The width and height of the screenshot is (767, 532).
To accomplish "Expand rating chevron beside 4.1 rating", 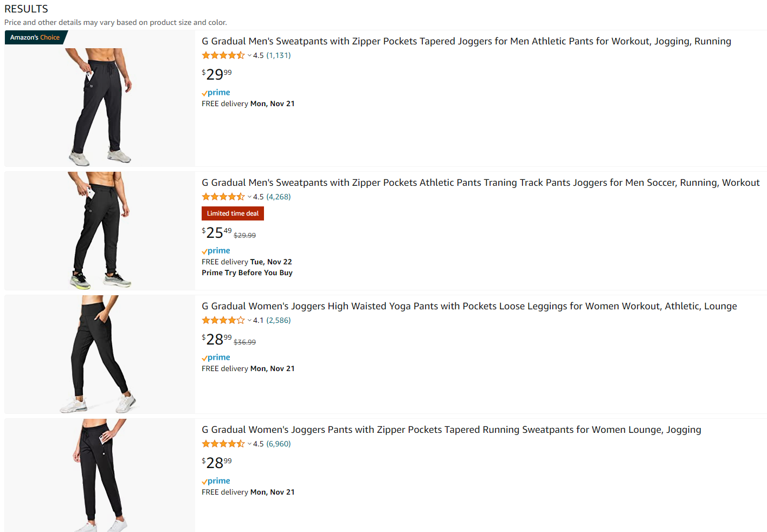I will [249, 320].
